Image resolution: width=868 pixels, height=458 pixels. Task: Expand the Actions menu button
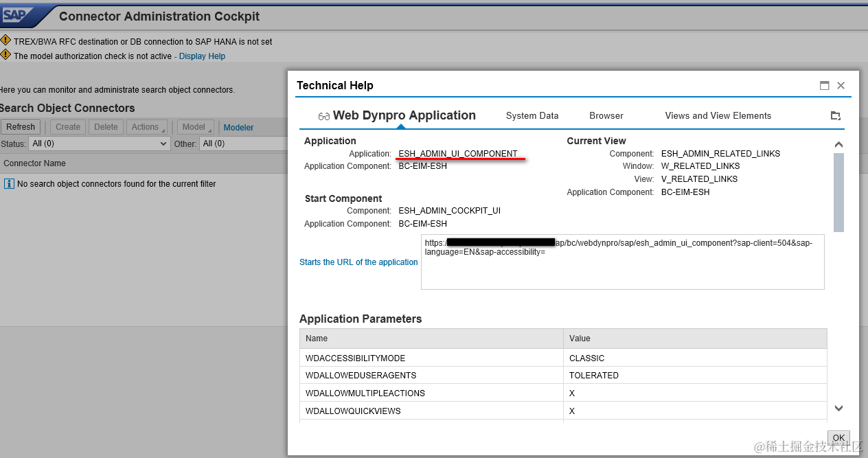147,127
